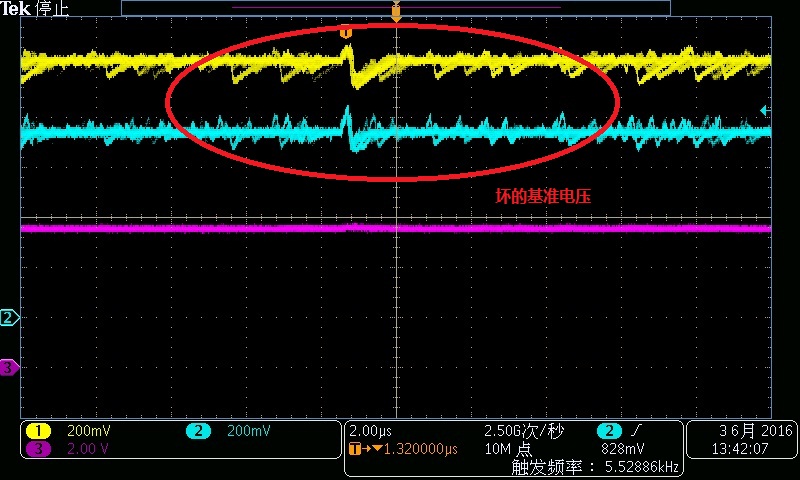Click channel 2 ground reference marker
Screen dimensions: 800x480
[x=9, y=318]
